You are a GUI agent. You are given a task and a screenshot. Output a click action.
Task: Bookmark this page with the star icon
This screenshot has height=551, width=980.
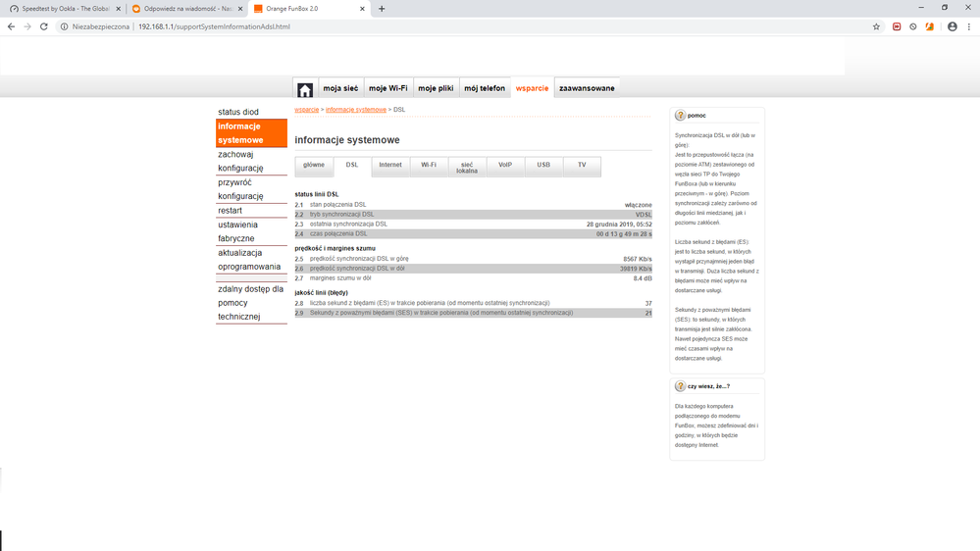(876, 26)
